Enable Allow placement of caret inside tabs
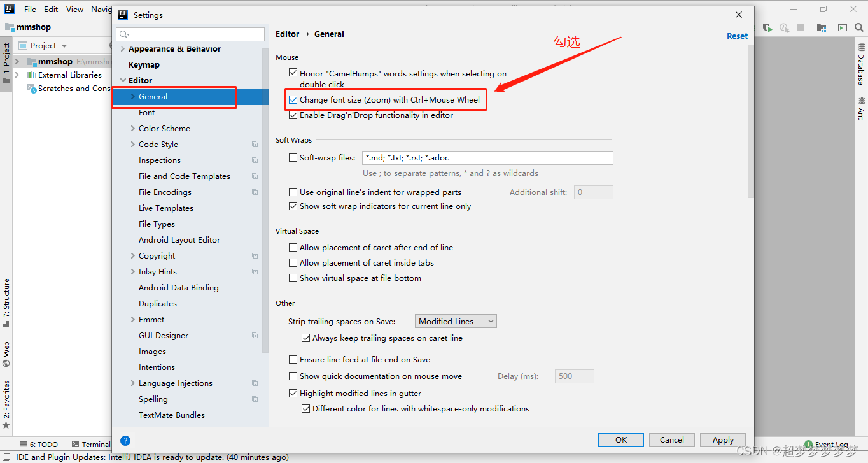 click(293, 262)
